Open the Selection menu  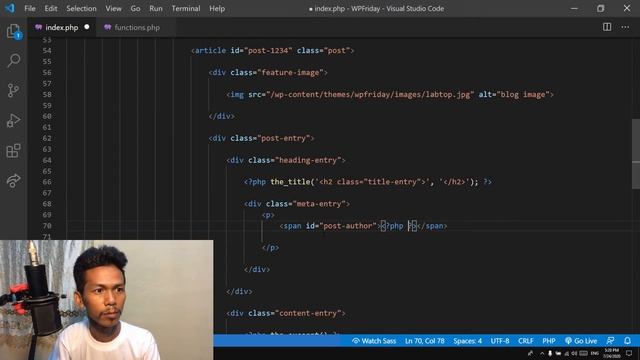click(81, 8)
